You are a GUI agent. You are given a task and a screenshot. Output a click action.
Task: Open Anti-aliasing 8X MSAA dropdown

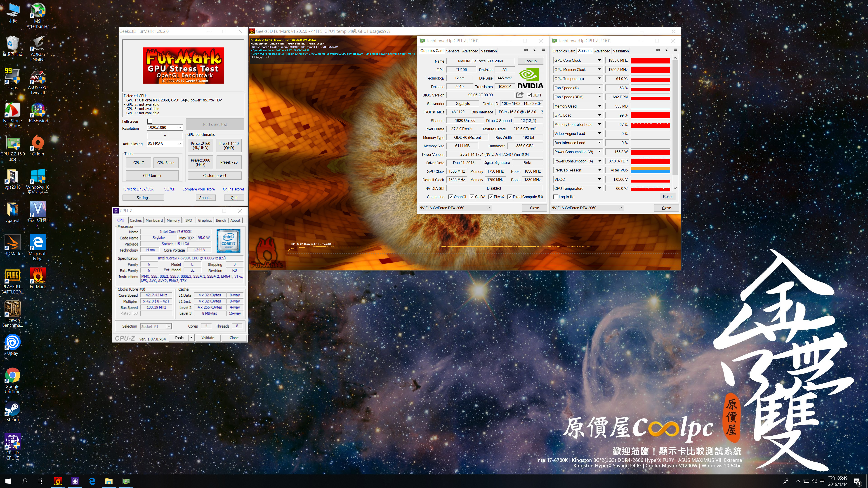coord(165,144)
